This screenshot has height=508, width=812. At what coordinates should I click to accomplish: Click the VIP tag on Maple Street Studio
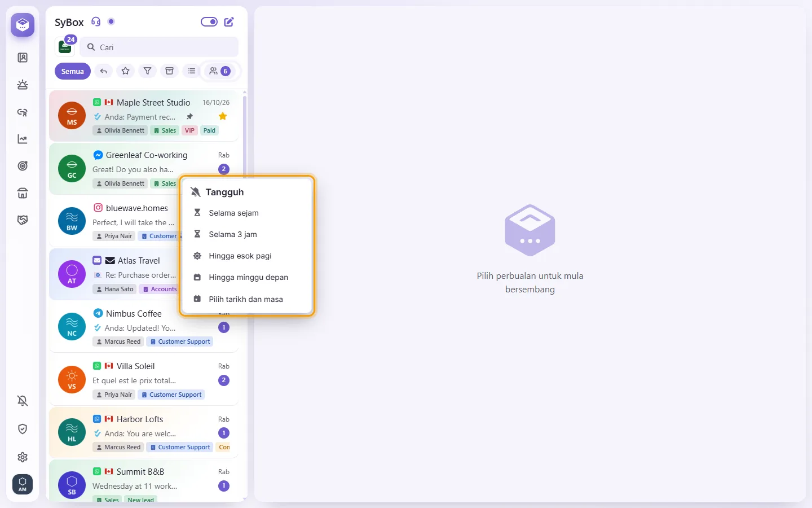[x=189, y=130]
